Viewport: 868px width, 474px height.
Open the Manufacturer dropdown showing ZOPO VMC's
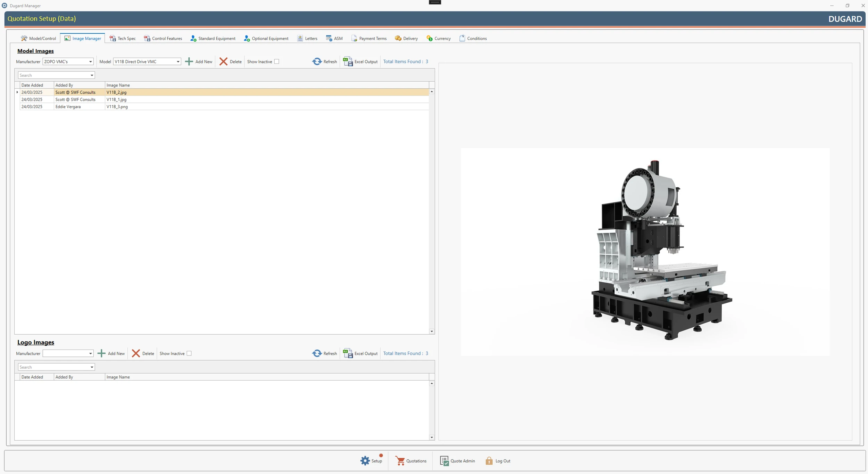(x=91, y=62)
